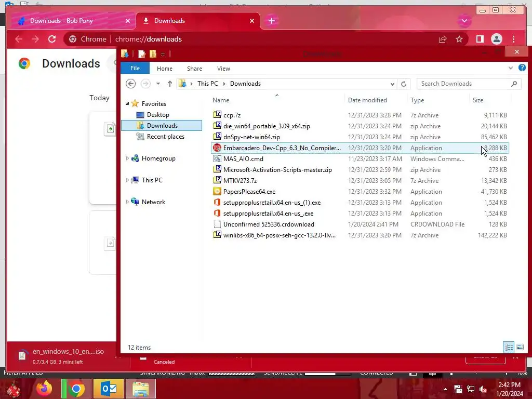The height and width of the screenshot is (399, 532).
Task: Select setupproplusretail.x64.en-us_(1).exe file
Action: tap(360, 203)
